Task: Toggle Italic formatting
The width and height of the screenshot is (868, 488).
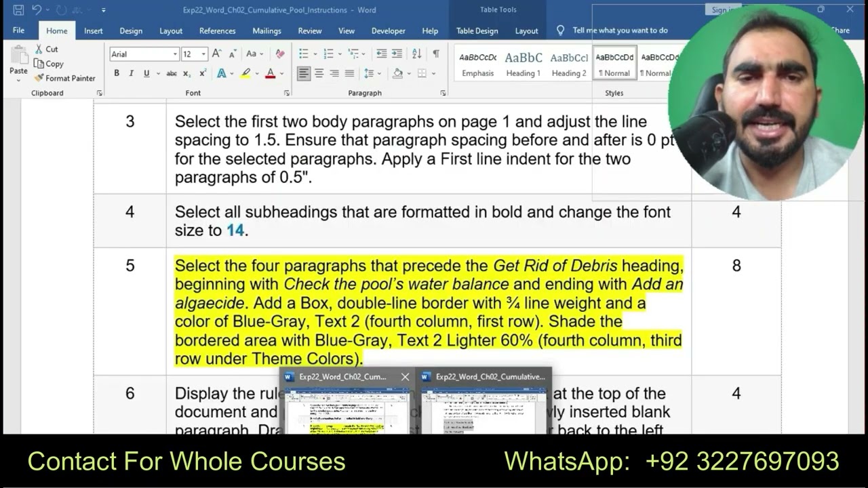Action: tap(131, 73)
